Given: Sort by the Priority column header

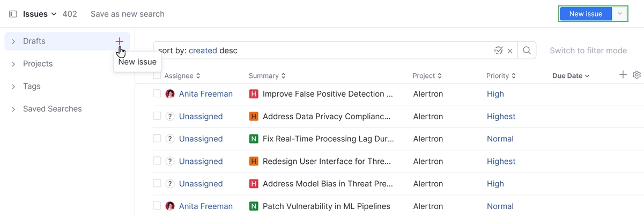Looking at the screenshot, I should 501,76.
